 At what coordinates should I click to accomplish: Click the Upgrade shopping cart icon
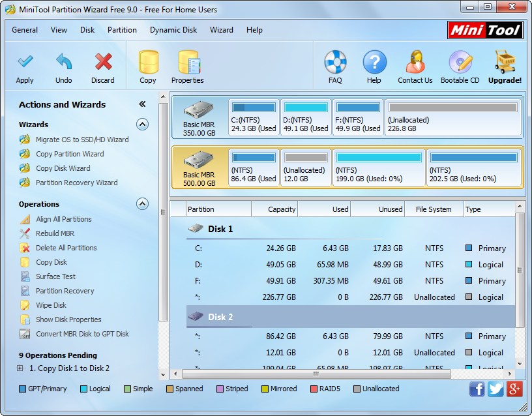coord(505,62)
